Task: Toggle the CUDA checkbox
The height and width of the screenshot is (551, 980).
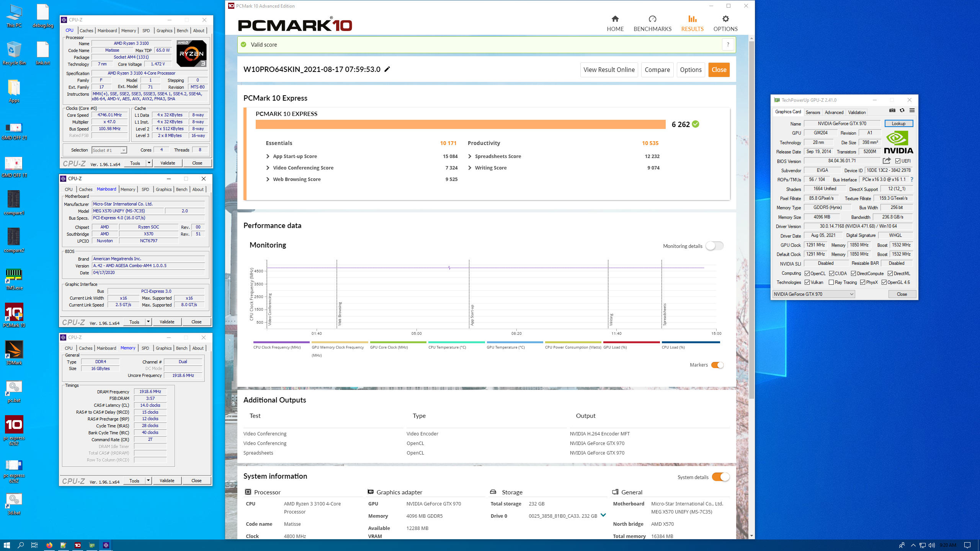Action: tap(831, 274)
